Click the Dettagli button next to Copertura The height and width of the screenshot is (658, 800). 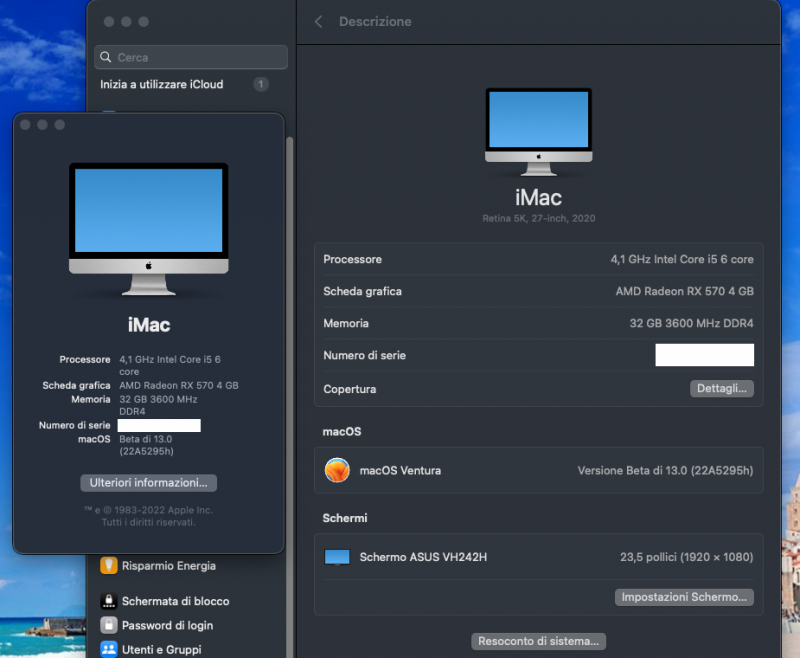pos(722,388)
